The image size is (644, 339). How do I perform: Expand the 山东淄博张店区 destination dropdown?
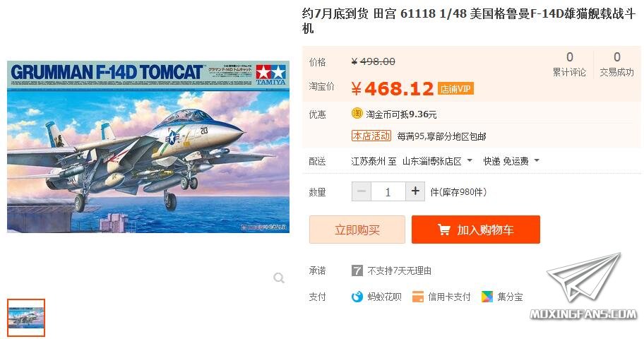[x=437, y=161]
